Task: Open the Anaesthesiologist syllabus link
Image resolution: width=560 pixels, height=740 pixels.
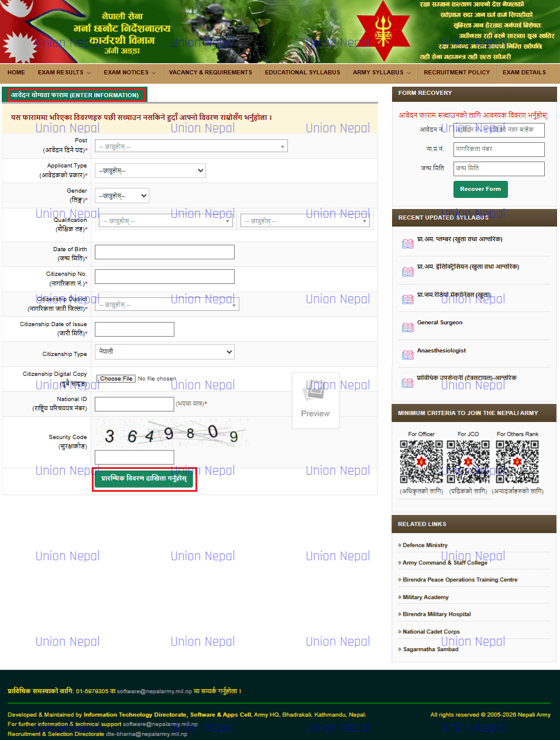Action: pyautogui.click(x=441, y=351)
